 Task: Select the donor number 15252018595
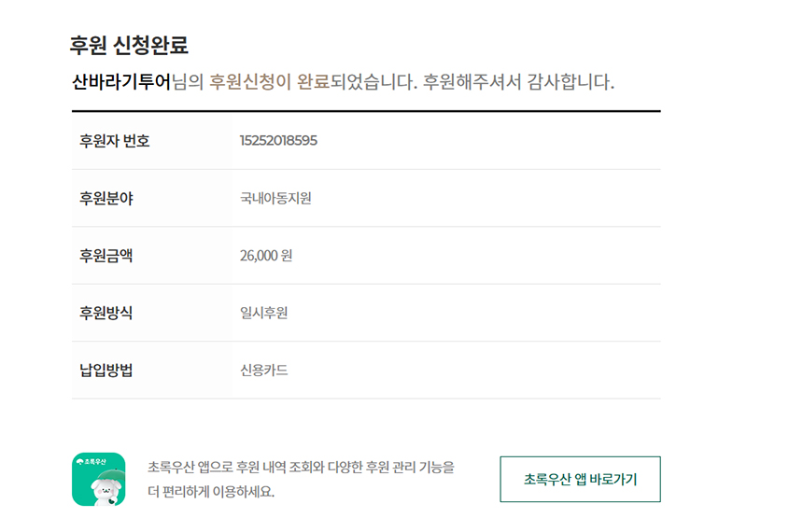tap(278, 141)
